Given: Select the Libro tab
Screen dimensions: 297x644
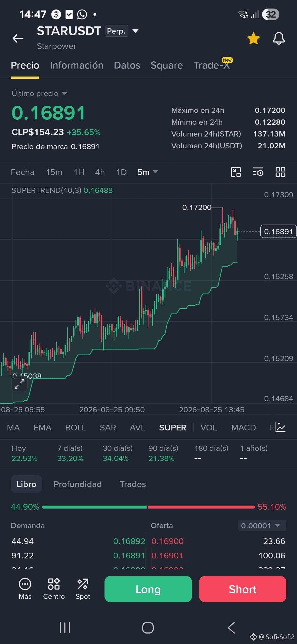Looking at the screenshot, I should [x=26, y=484].
